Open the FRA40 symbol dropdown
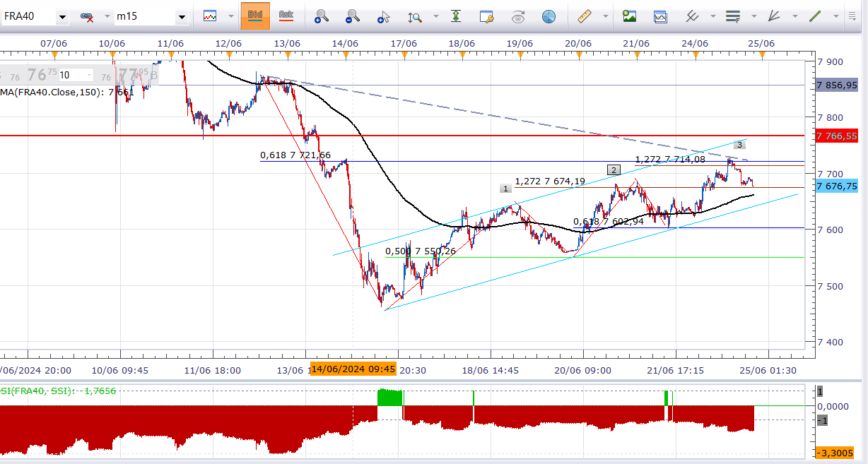This screenshot has height=464, width=868. (x=62, y=16)
